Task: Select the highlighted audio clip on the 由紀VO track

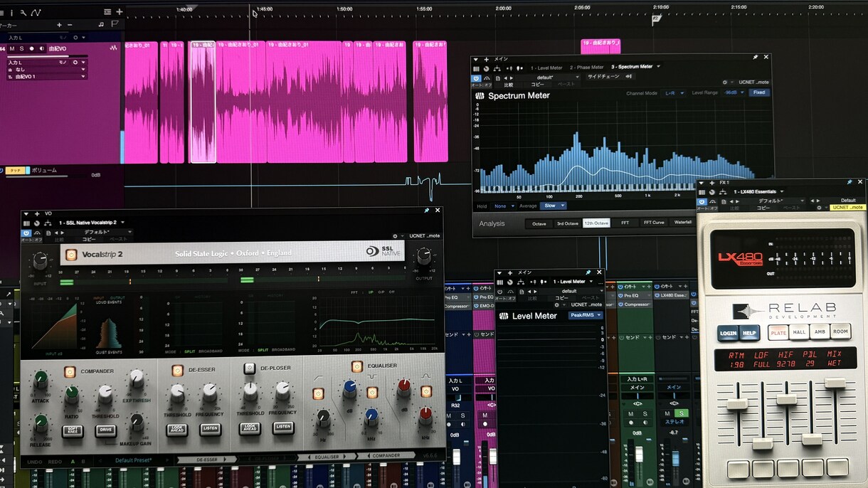Action: (203, 102)
